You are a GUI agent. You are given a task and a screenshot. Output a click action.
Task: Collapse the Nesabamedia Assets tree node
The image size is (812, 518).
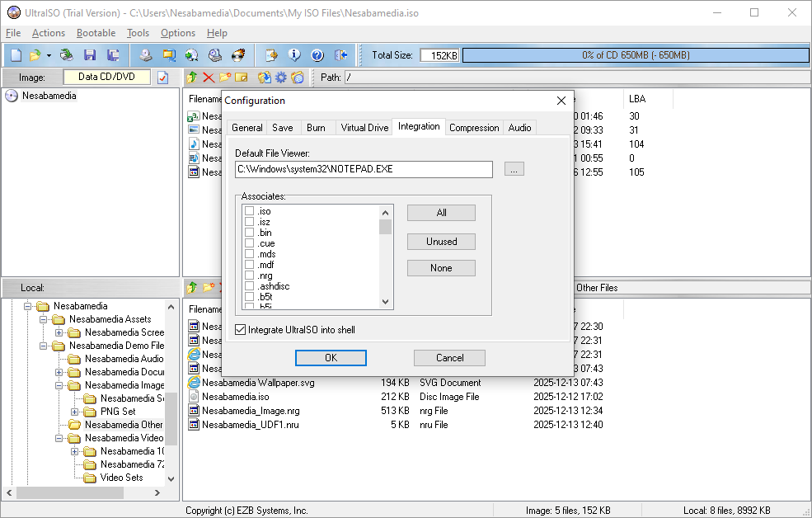(43, 319)
